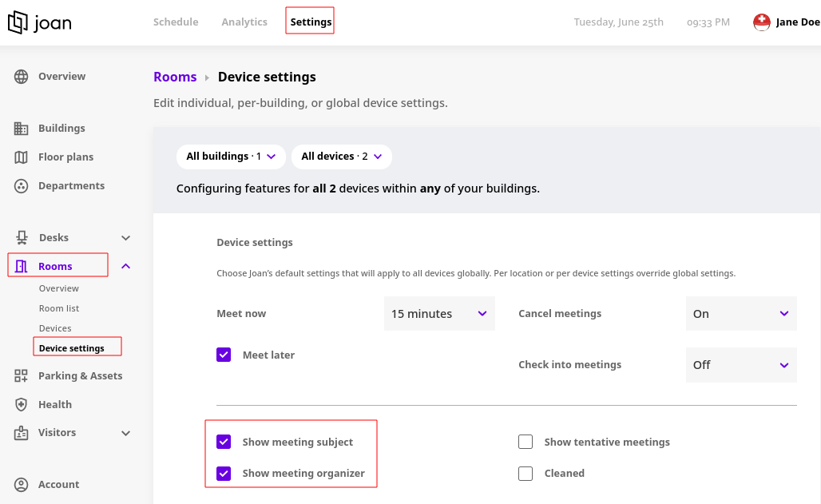821x504 pixels.
Task: Click the Parking & Assets icon
Action: tap(21, 375)
